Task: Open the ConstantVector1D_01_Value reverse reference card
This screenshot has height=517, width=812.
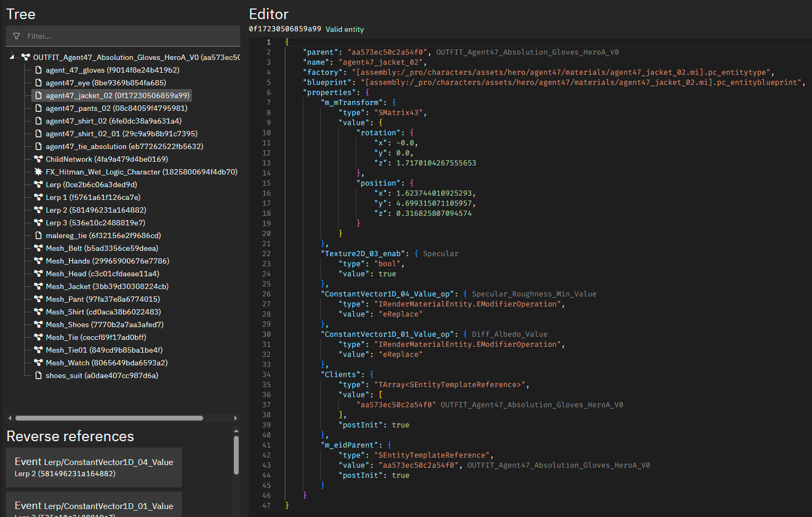Action: [x=94, y=504]
